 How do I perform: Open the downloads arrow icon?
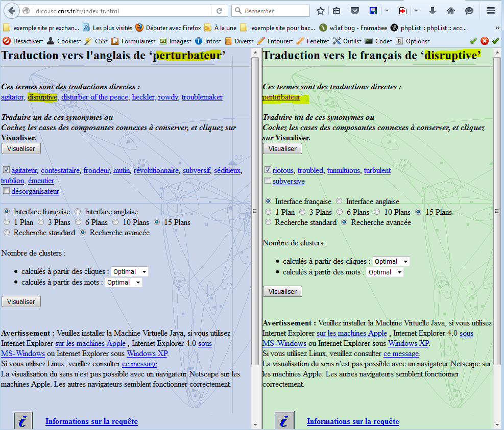[433, 11]
